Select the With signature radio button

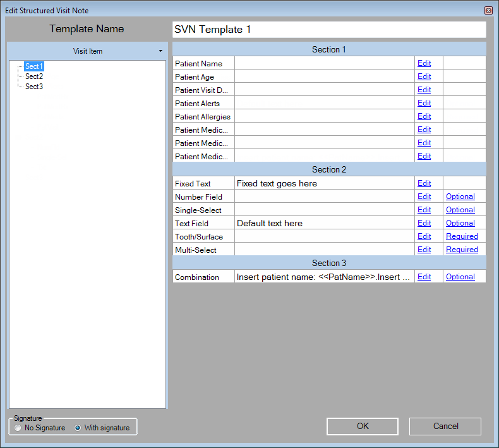78,428
